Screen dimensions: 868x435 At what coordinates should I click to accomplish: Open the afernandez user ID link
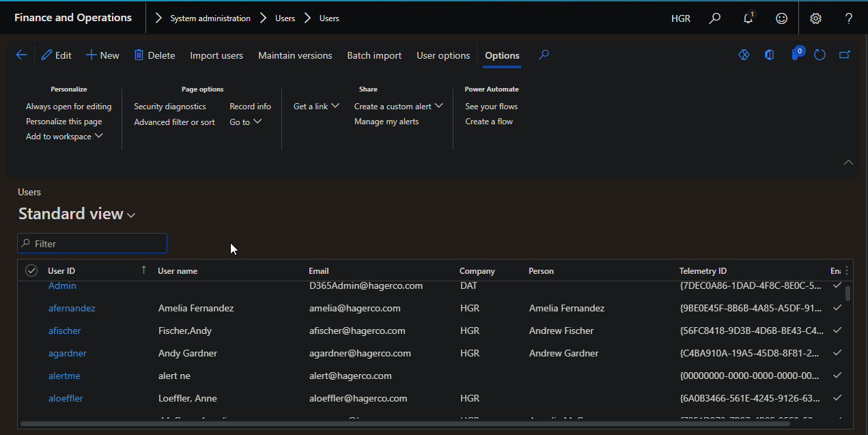[72, 308]
